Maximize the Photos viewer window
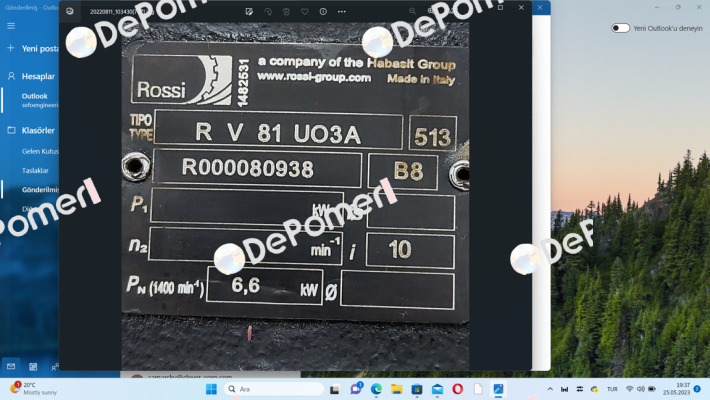 pos(500,7)
